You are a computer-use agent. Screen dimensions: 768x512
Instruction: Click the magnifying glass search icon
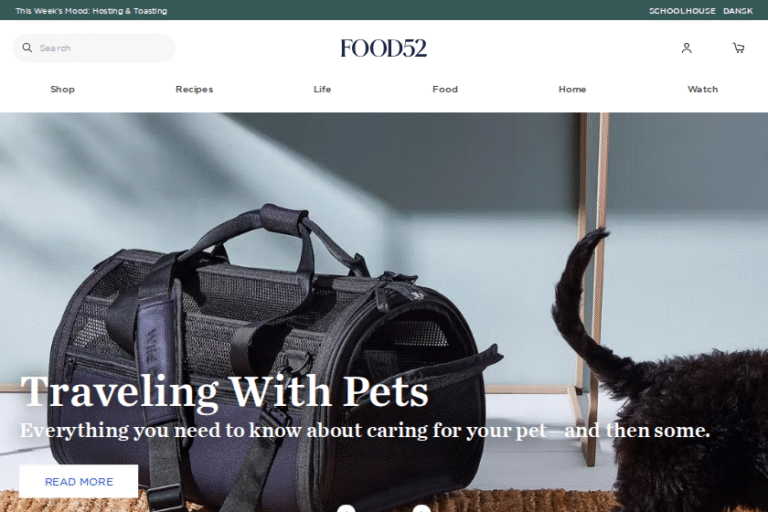click(x=27, y=48)
